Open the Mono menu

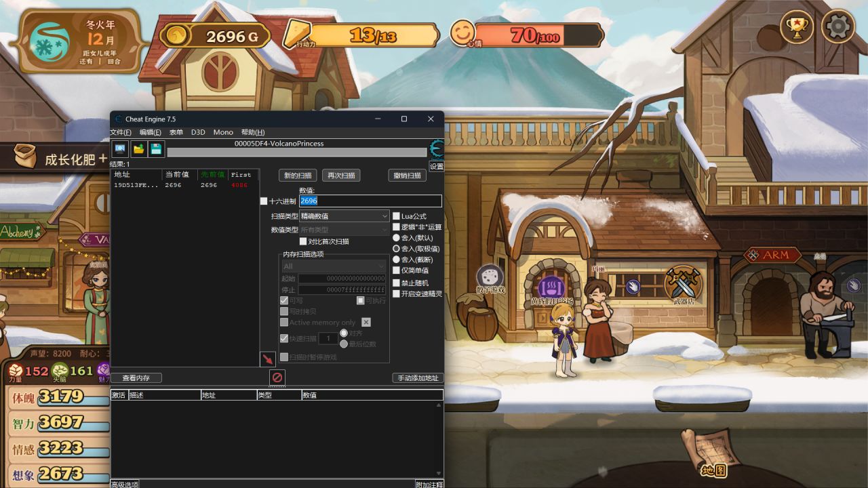click(x=223, y=132)
